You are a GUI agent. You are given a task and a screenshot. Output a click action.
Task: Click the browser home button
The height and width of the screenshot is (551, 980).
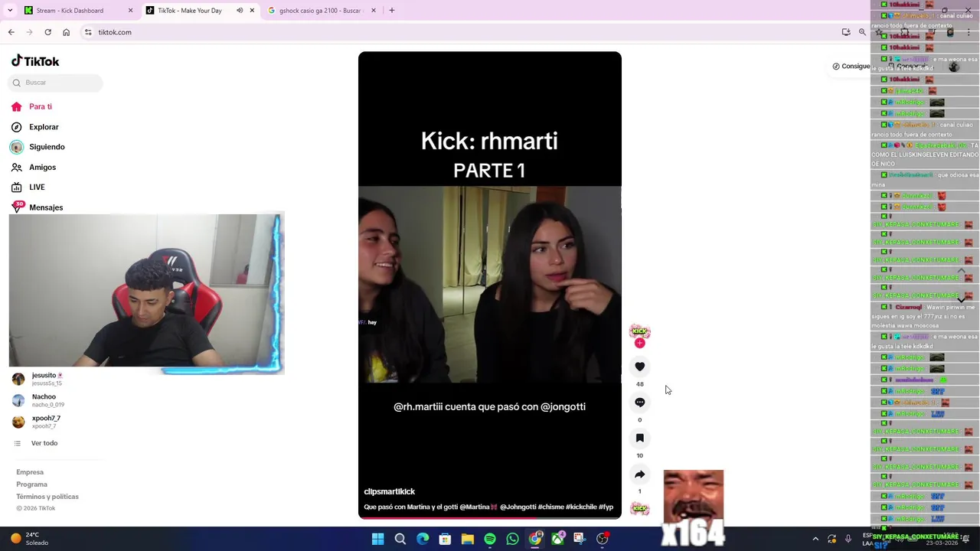tap(66, 32)
